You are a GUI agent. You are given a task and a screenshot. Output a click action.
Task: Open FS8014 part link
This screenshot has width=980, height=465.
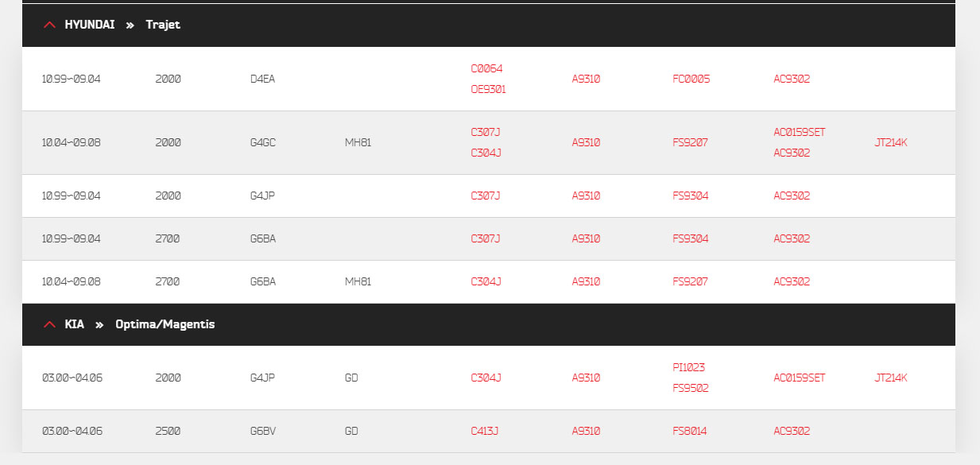tap(690, 431)
